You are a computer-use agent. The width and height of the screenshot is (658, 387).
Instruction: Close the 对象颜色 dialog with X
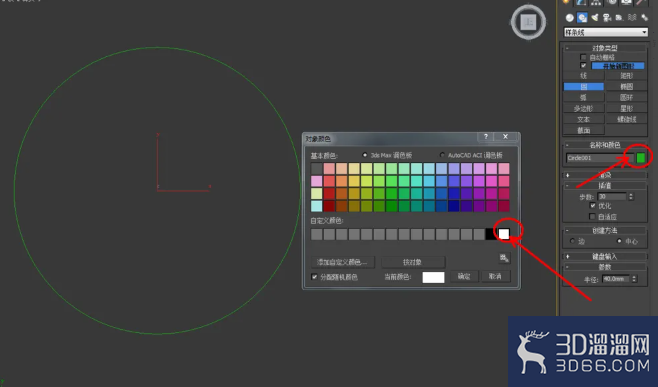(x=505, y=136)
